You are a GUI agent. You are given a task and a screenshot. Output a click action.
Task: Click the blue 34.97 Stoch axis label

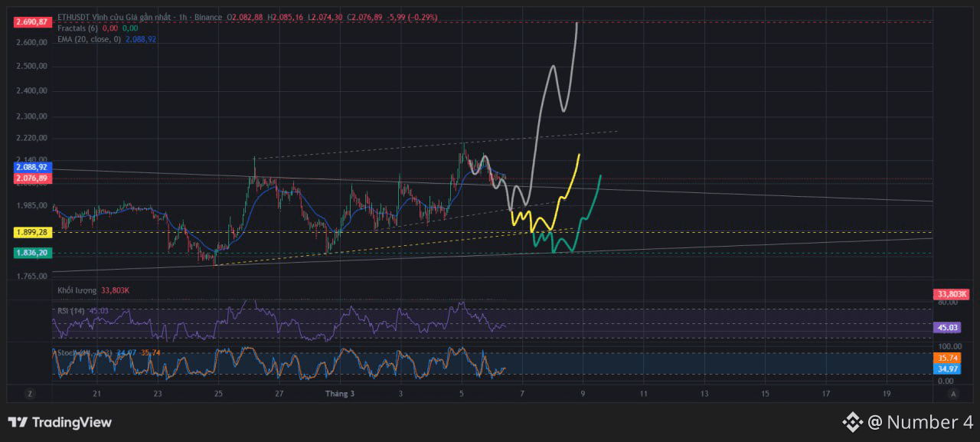tap(947, 368)
